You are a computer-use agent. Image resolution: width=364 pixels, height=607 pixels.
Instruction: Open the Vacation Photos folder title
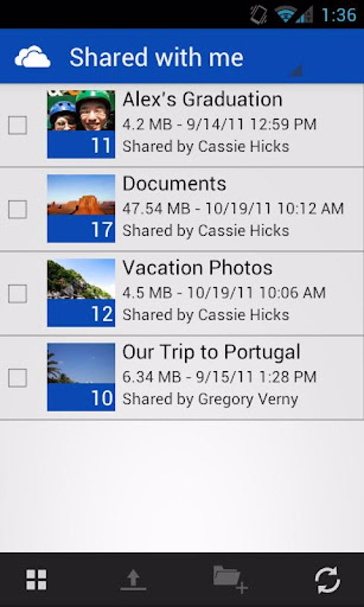coord(197,268)
